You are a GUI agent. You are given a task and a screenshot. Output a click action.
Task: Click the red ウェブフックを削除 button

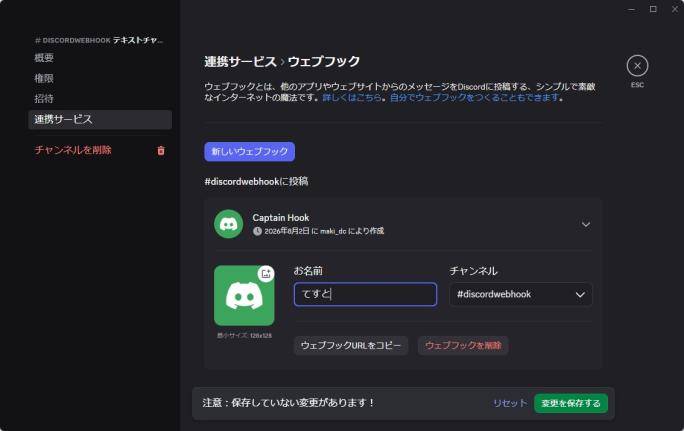pos(463,345)
